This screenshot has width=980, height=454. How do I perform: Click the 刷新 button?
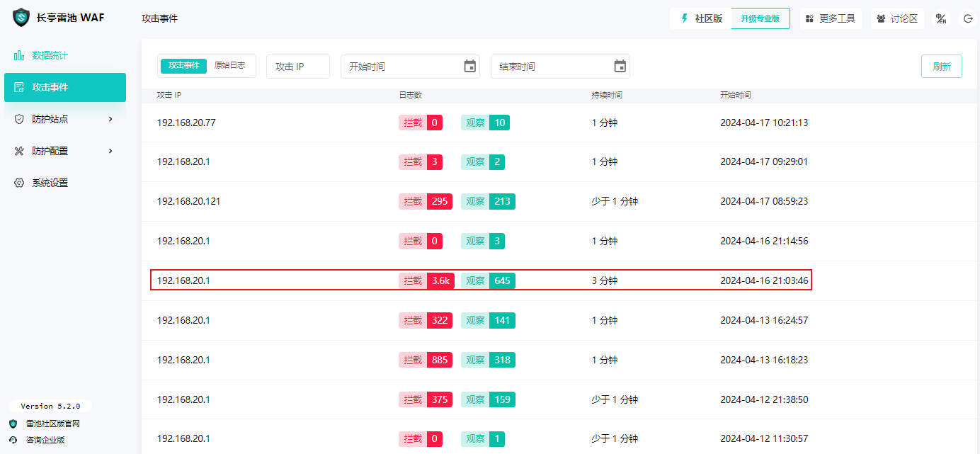coord(942,66)
